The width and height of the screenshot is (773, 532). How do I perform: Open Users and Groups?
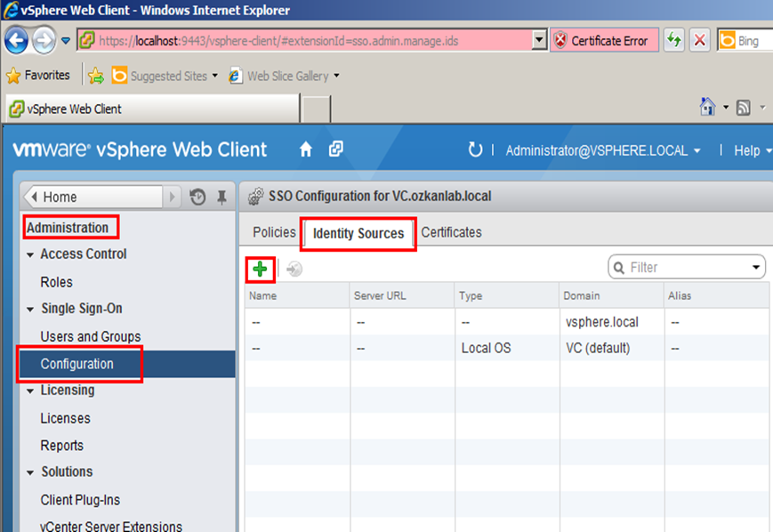[90, 336]
